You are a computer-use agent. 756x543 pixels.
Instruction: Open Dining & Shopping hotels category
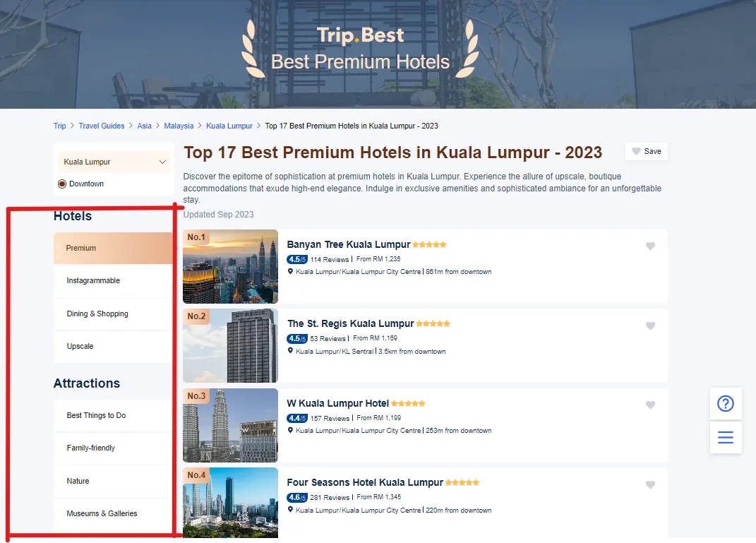click(x=97, y=314)
